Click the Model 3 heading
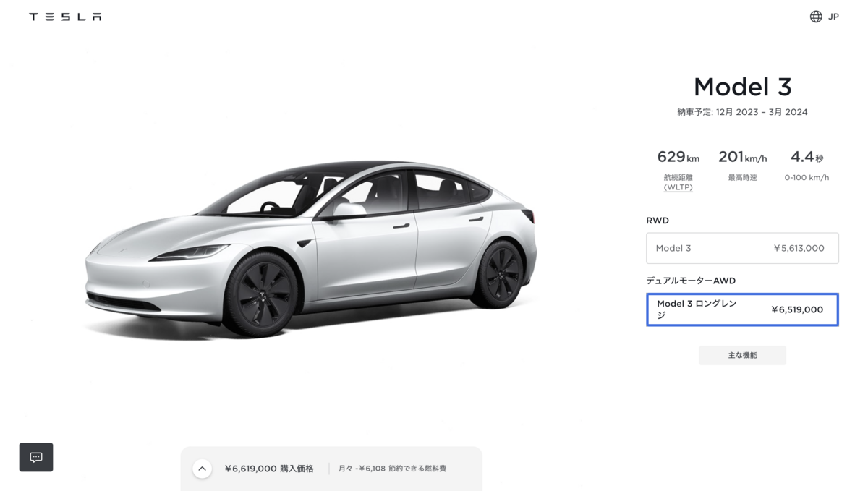Viewport: 868px width, 491px height. 742,87
